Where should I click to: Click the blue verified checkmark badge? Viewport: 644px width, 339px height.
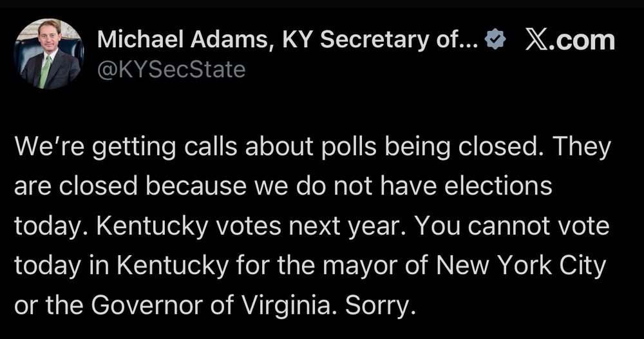(x=494, y=43)
